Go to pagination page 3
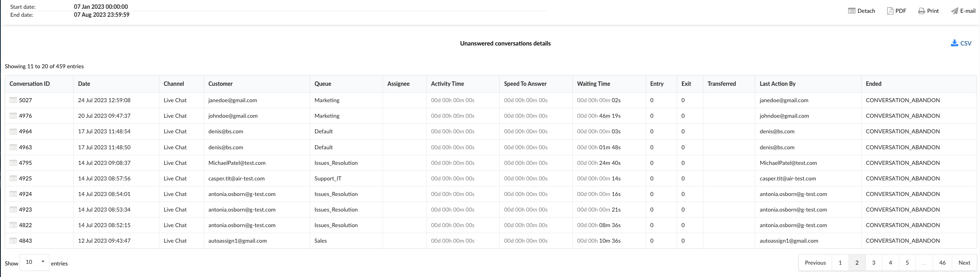The width and height of the screenshot is (980, 277). click(x=874, y=263)
